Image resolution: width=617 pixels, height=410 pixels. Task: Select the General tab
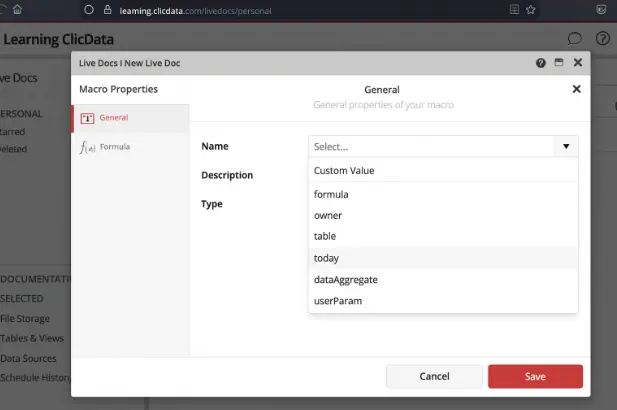[x=130, y=118]
